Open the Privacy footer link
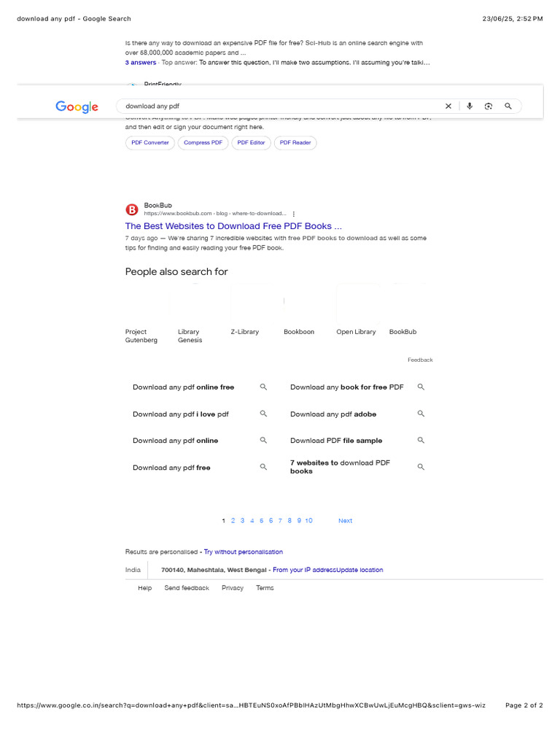The image size is (560, 747). (233, 588)
